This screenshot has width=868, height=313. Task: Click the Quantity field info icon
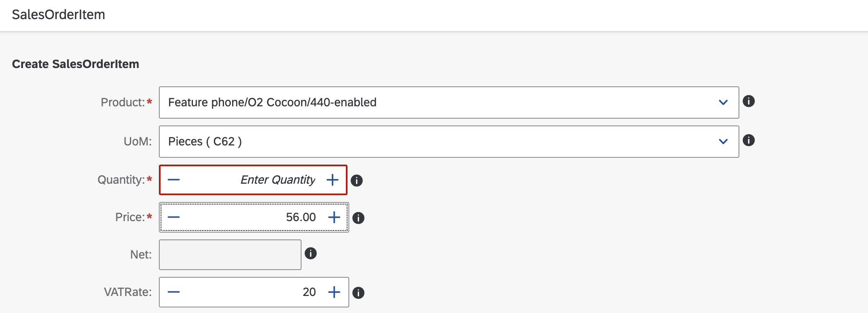tap(356, 180)
